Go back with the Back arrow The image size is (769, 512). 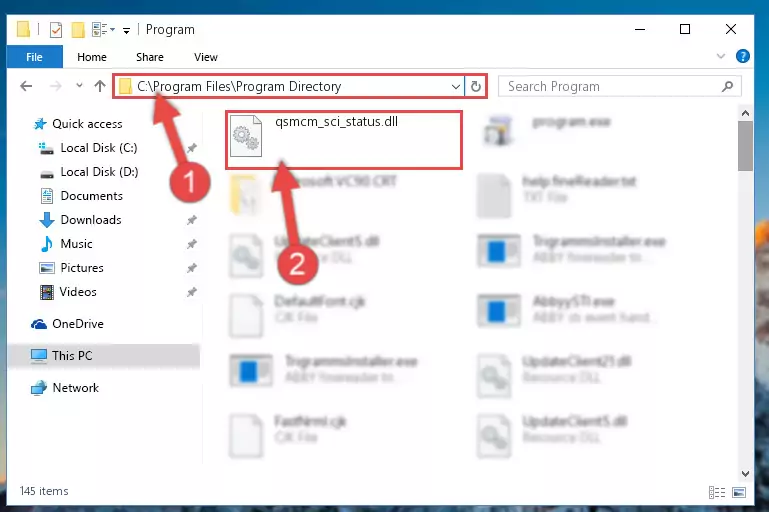click(26, 86)
